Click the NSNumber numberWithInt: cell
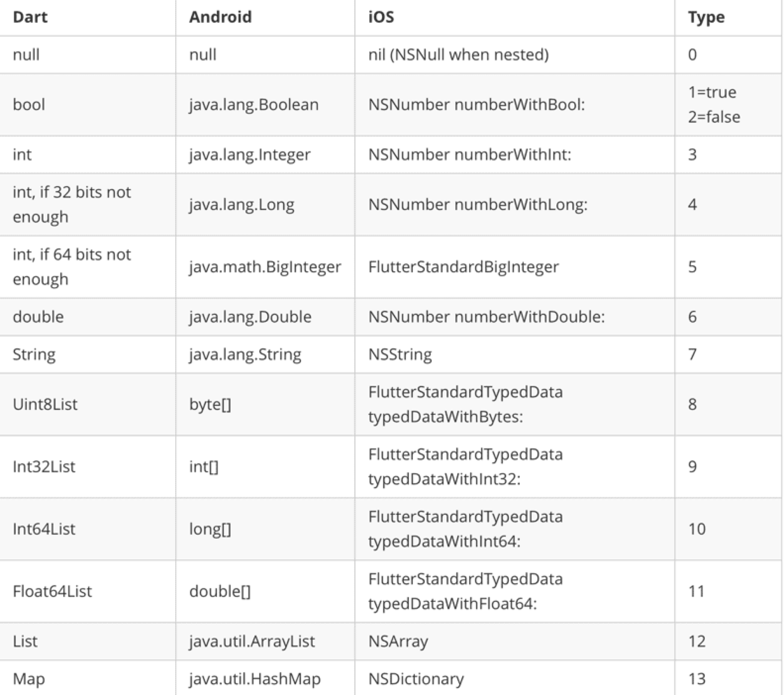This screenshot has width=784, height=695. [x=469, y=154]
